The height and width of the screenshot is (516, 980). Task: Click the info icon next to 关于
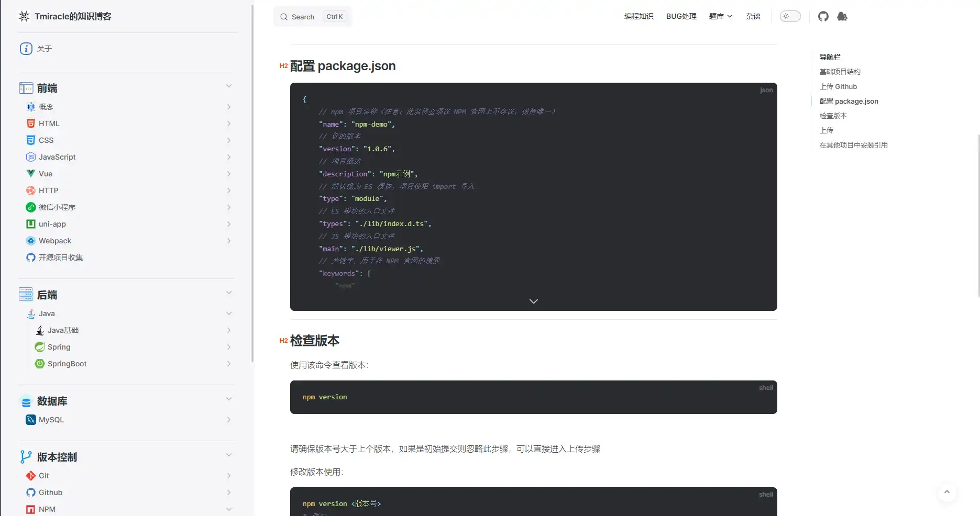[26, 49]
